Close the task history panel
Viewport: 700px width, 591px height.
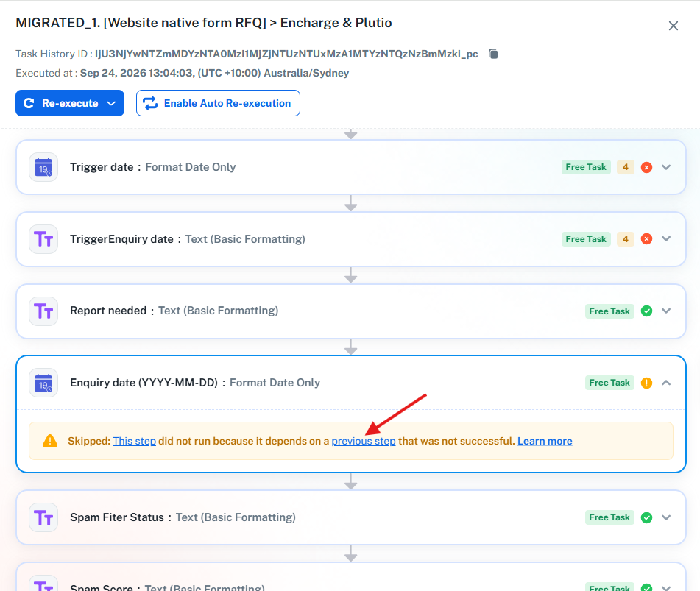[674, 26]
